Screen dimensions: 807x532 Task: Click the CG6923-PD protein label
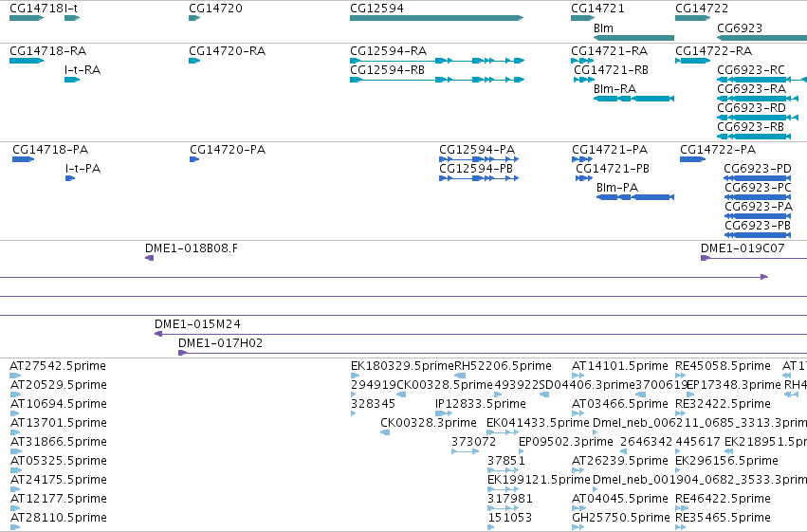[758, 169]
